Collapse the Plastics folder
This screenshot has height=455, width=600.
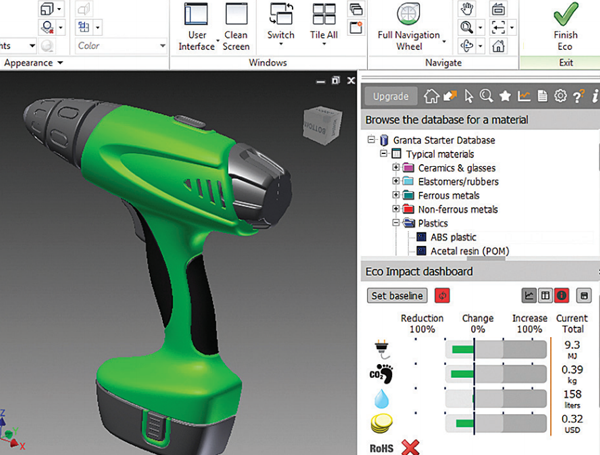[396, 223]
